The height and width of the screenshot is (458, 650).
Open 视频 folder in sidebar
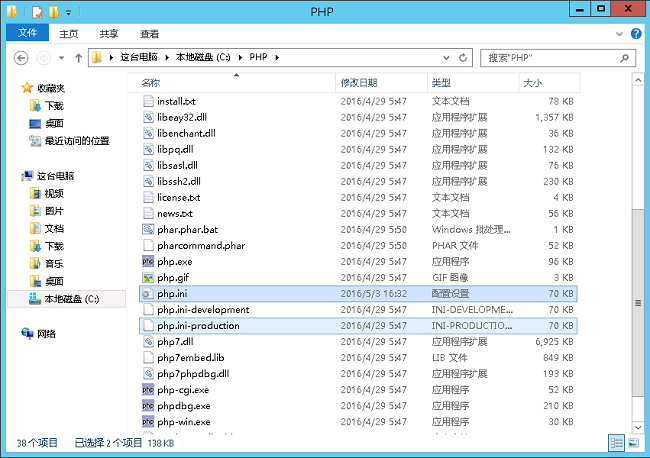click(54, 193)
